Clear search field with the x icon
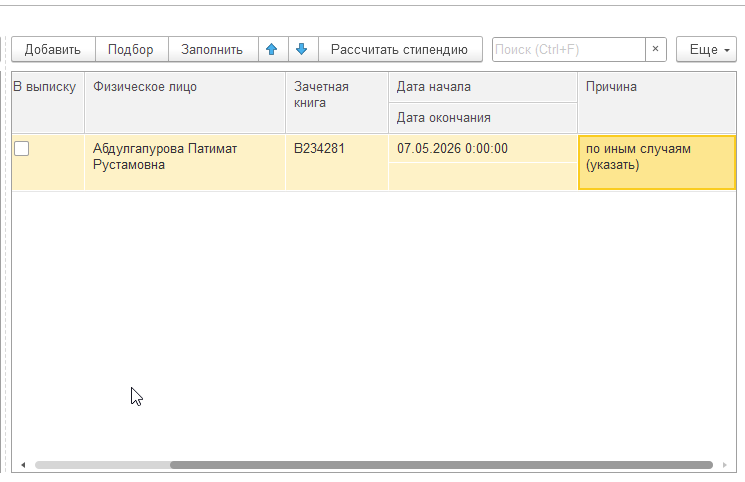Viewport: 745px width, 482px height. pos(656,49)
